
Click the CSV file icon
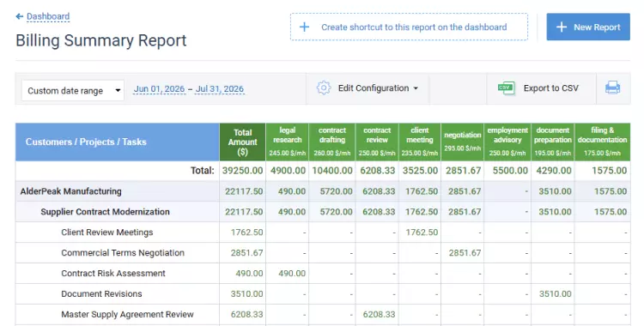point(506,88)
